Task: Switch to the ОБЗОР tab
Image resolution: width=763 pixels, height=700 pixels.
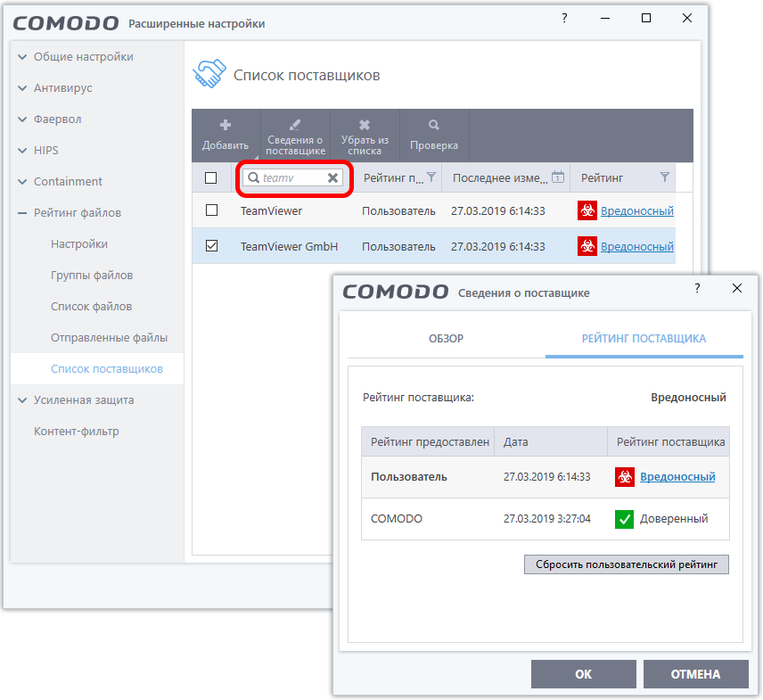Action: tap(447, 338)
